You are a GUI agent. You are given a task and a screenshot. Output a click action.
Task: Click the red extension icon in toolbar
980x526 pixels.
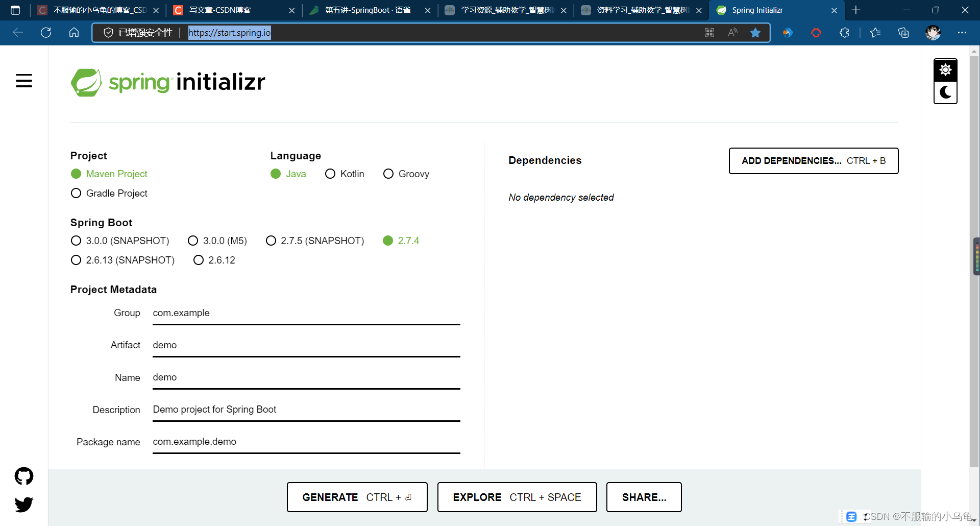coord(816,33)
